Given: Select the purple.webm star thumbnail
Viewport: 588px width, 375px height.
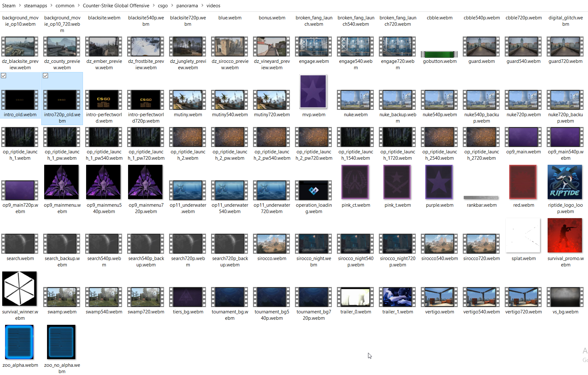Looking at the screenshot, I should point(439,182).
